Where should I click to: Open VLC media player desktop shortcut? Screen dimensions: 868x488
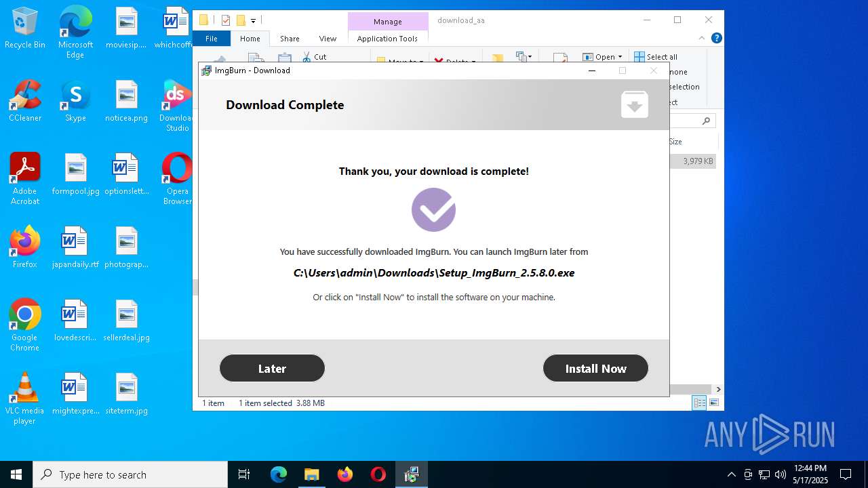pos(25,399)
